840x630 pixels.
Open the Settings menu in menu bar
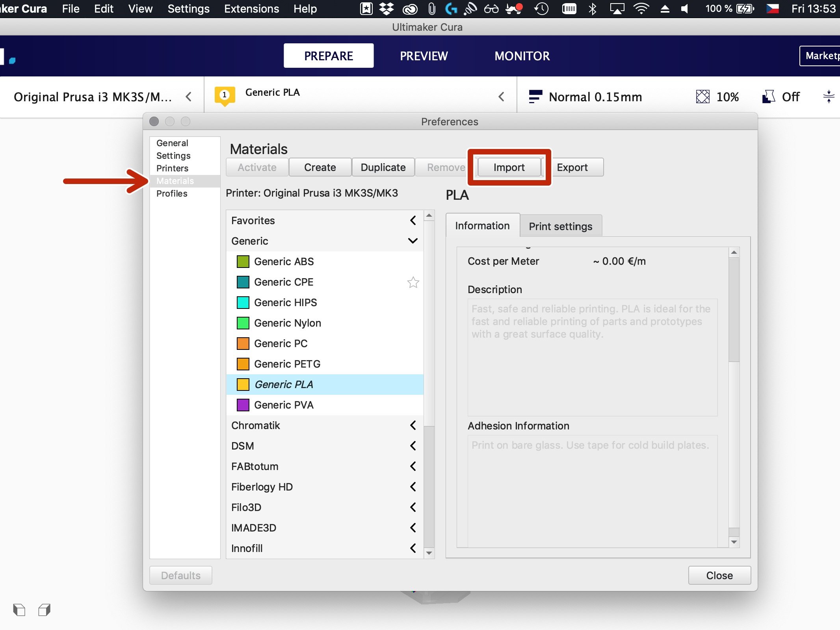click(188, 9)
